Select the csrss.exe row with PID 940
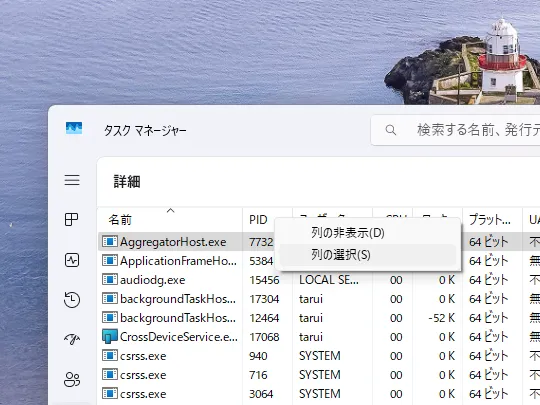Screen dimensions: 540x405 click(319, 355)
